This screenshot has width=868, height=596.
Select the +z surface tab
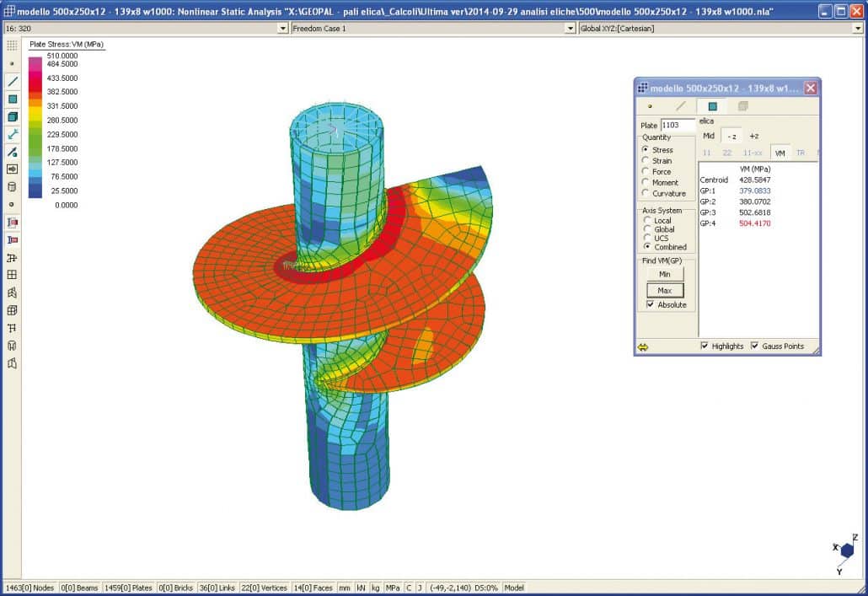[x=754, y=136]
